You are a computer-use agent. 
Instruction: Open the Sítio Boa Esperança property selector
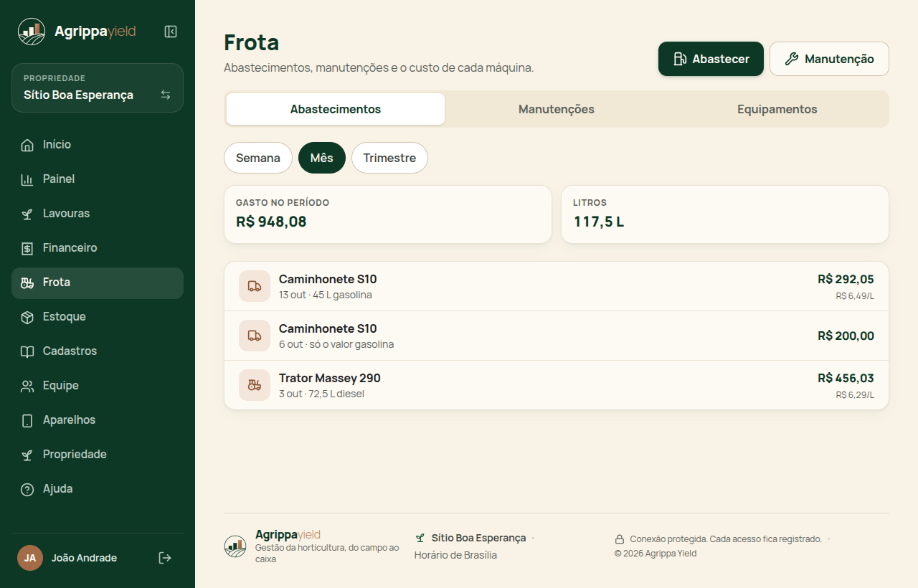[x=98, y=88]
